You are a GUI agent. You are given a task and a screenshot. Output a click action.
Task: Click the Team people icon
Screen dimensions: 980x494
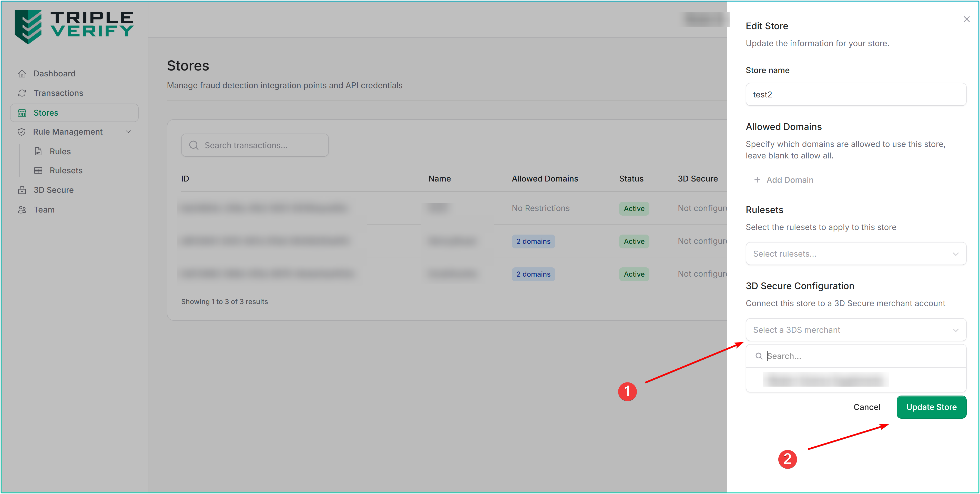coord(22,210)
